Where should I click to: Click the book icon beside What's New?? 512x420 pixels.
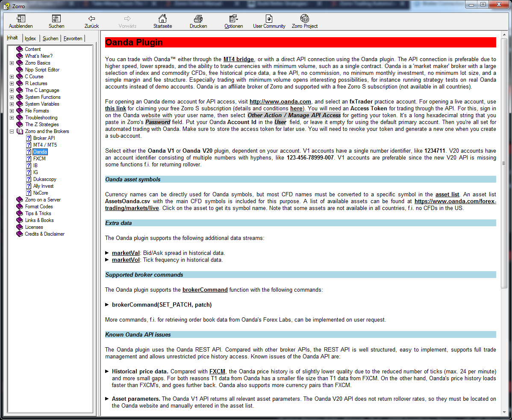click(x=20, y=56)
